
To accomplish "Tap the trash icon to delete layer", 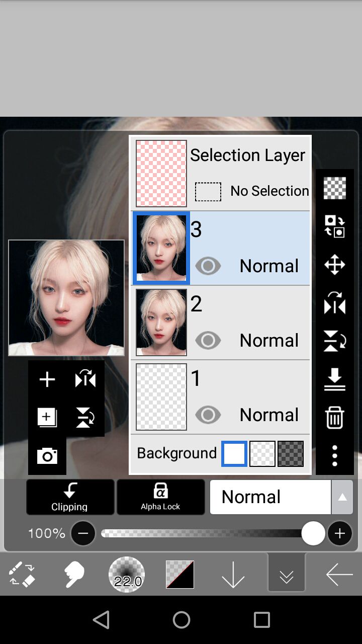I will click(x=334, y=418).
